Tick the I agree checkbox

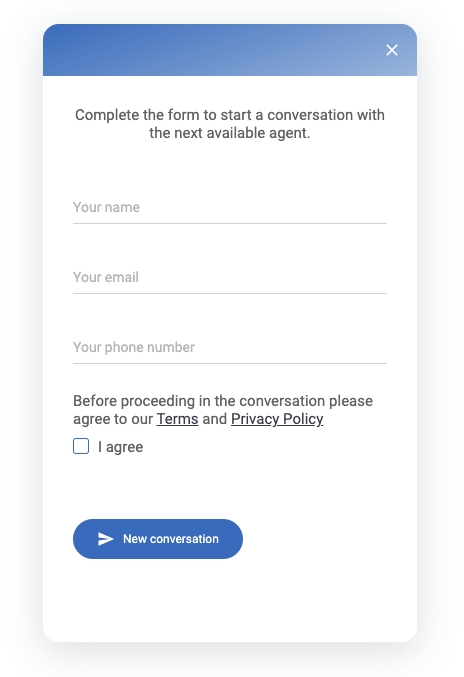pyautogui.click(x=81, y=446)
